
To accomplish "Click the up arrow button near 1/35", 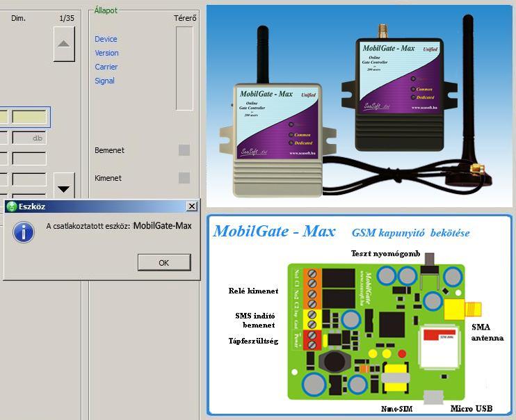I will [64, 44].
